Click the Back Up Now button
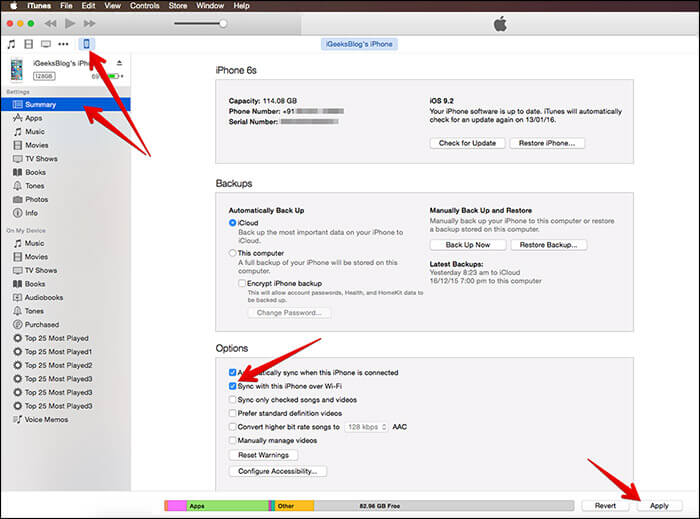 468,245
